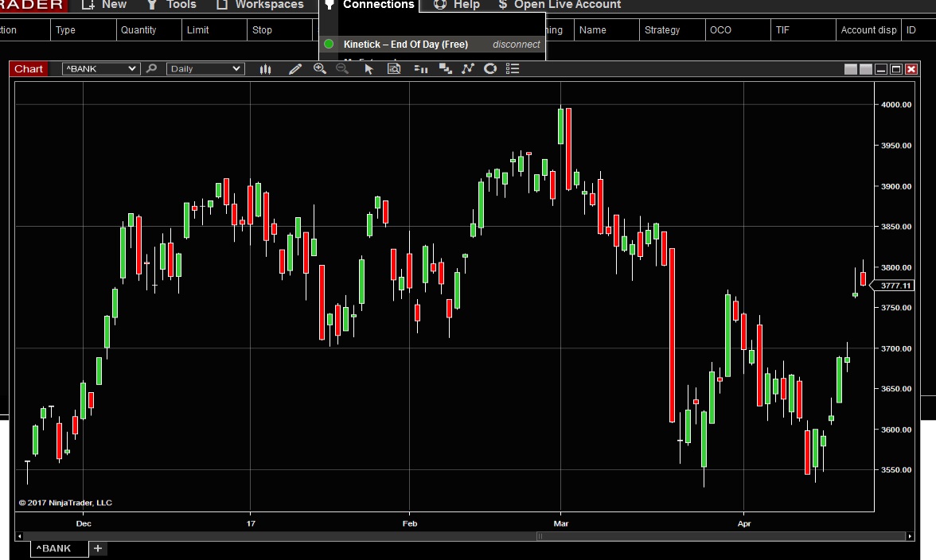Click the Strategy column header
Screen dimensions: 936x560
click(x=672, y=29)
